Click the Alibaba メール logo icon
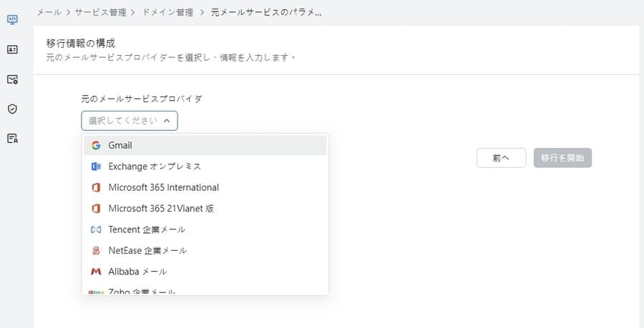Viewport: 644px width, 328px height. pos(96,272)
